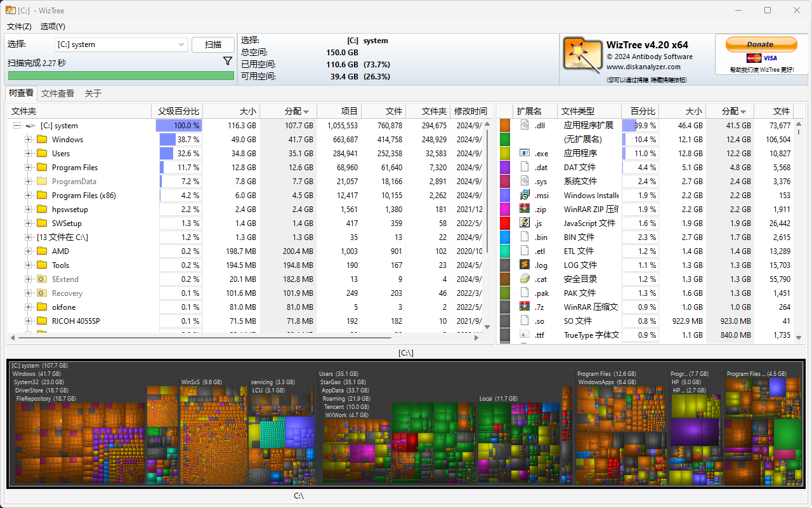Open the 文件(Z) menu
Viewport: 812px width, 508px height.
coord(19,27)
